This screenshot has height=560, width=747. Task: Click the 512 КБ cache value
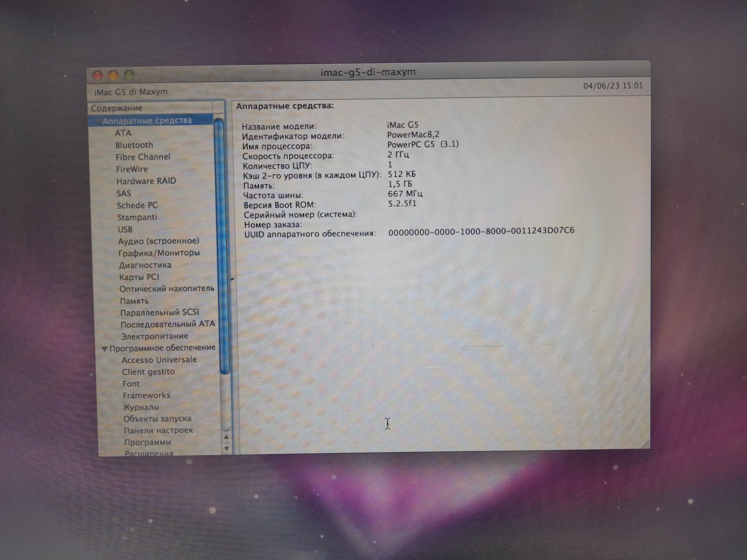pyautogui.click(x=402, y=174)
